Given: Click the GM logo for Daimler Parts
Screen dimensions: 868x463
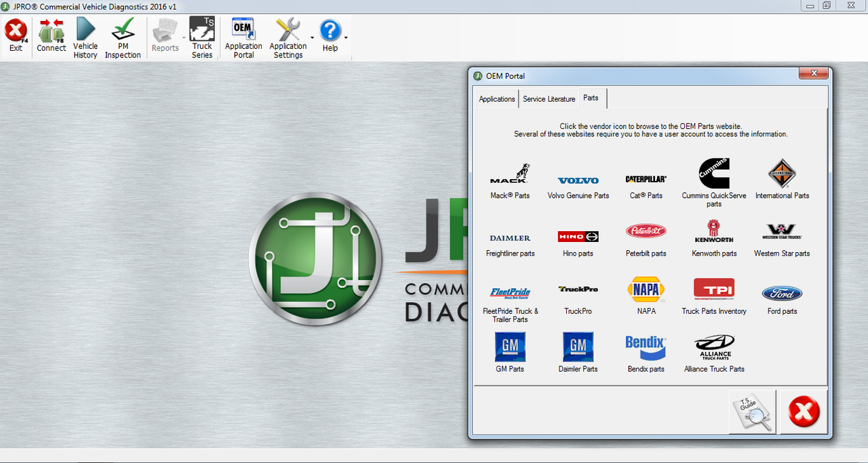Looking at the screenshot, I should pos(578,346).
